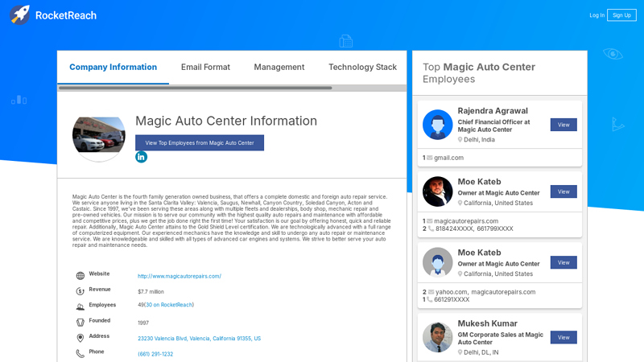The height and width of the screenshot is (362, 644).
Task: Open the LinkedIn icon under company name
Action: tap(142, 157)
